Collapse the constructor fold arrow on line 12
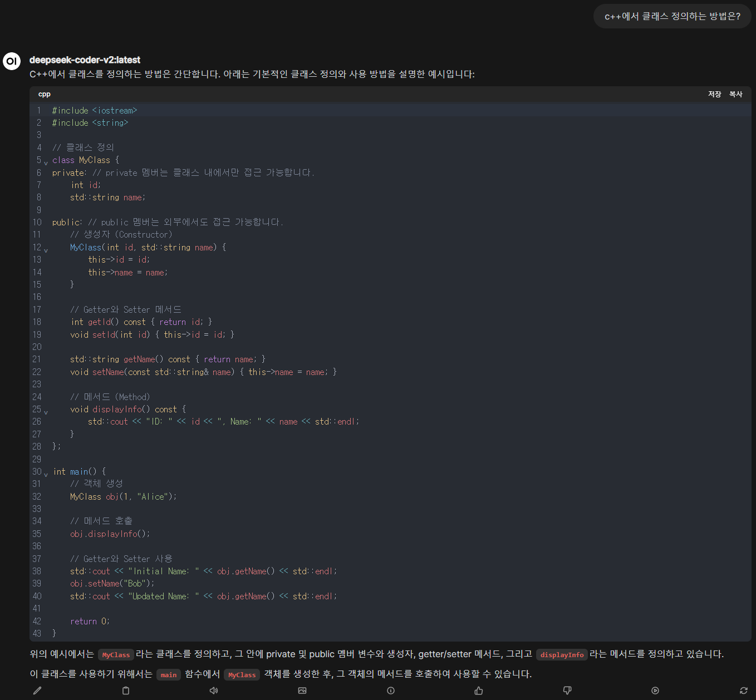This screenshot has height=700, width=756. click(x=46, y=250)
